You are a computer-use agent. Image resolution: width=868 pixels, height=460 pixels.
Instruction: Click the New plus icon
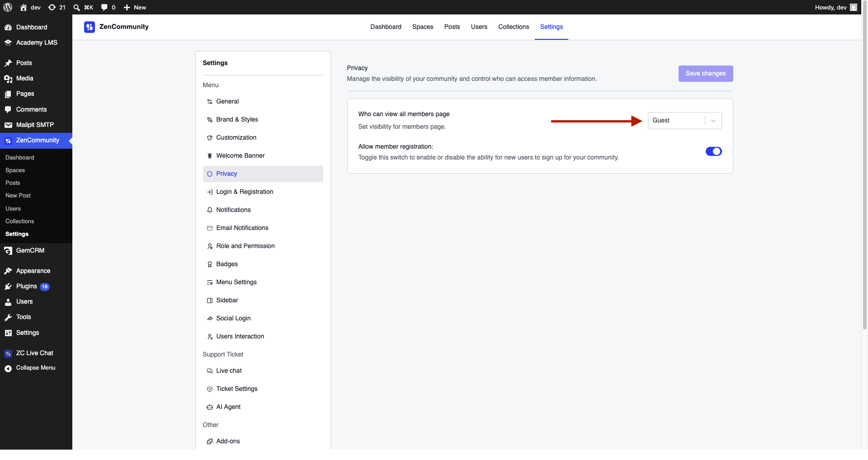(x=127, y=7)
